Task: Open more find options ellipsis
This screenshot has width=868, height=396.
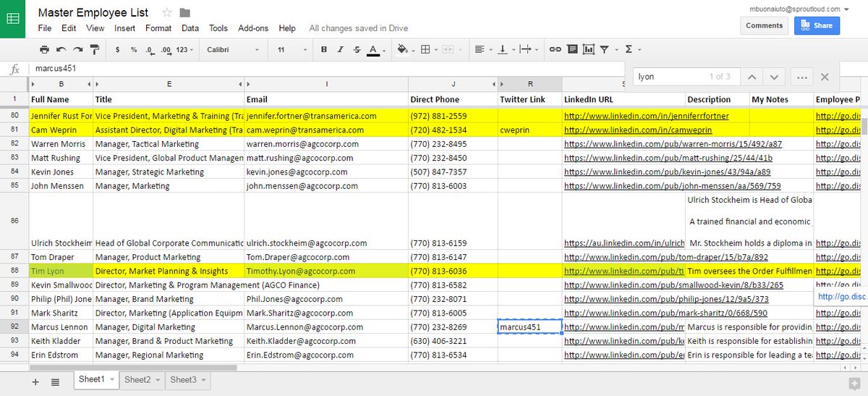Action: 801,77
